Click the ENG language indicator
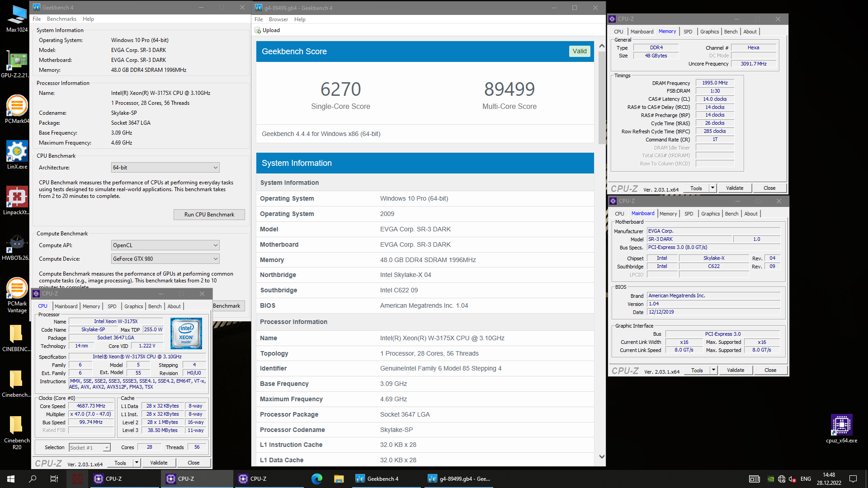868x488 pixels. [x=806, y=479]
